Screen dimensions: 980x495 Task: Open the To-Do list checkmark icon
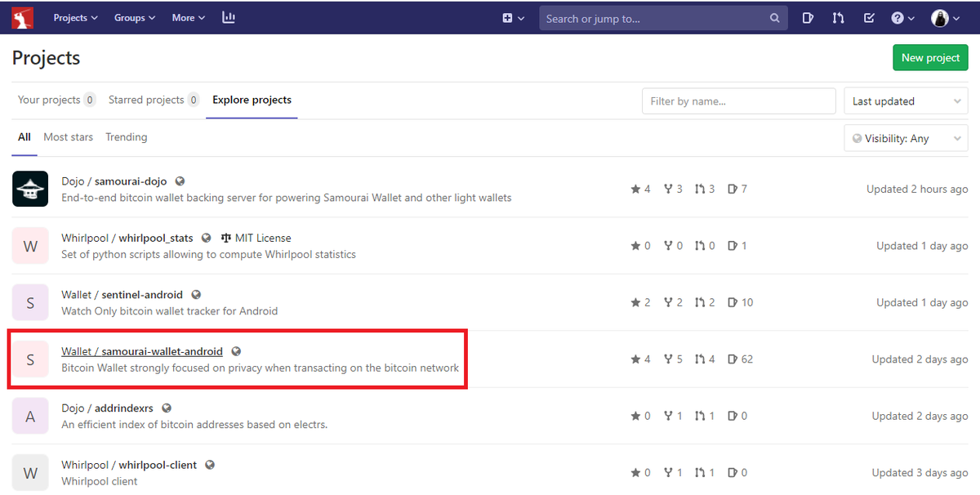(869, 18)
